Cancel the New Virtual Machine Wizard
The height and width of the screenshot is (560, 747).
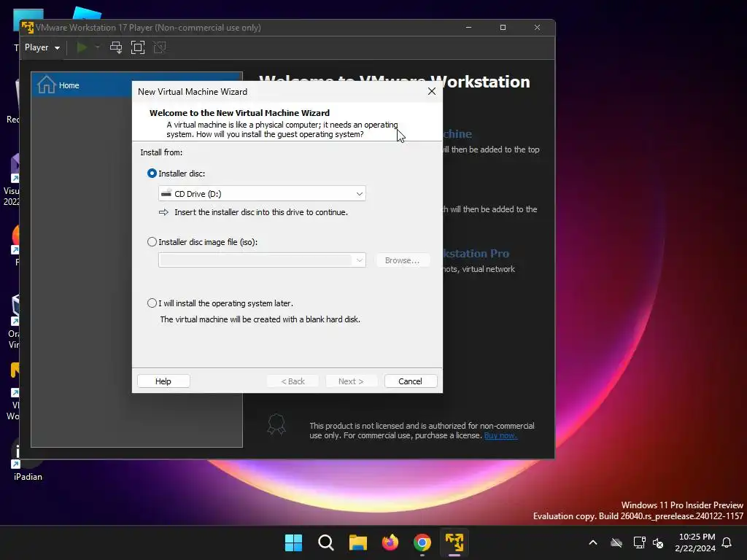(x=410, y=381)
